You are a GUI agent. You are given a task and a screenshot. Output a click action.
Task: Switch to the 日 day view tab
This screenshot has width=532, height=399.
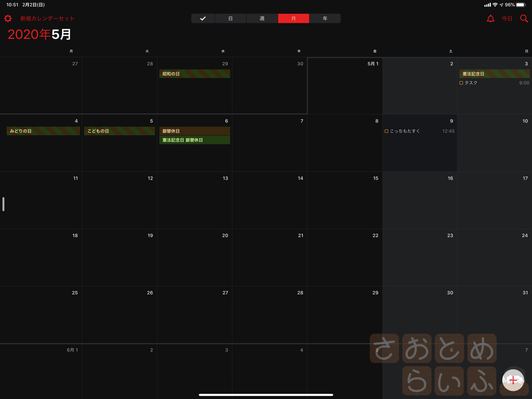pos(230,18)
